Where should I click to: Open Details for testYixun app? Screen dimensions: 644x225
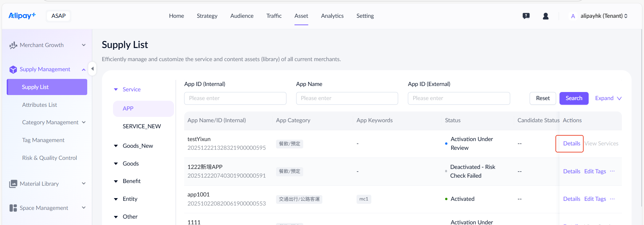[x=571, y=143]
